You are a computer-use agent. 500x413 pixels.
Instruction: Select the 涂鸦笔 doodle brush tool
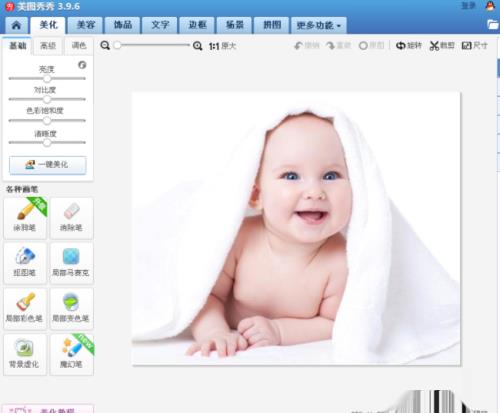25,218
